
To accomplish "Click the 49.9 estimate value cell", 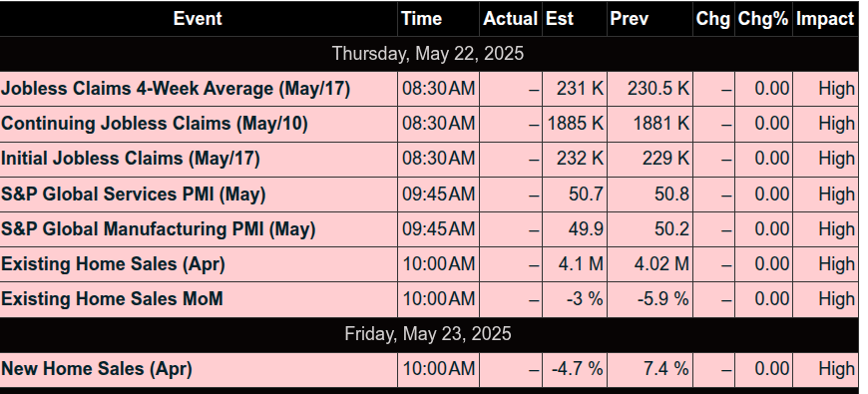I will click(575, 229).
